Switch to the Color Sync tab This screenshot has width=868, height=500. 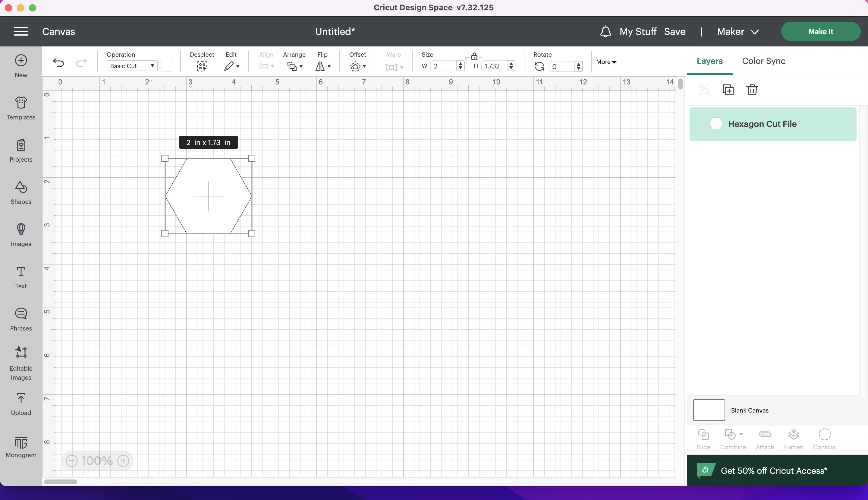coord(763,61)
